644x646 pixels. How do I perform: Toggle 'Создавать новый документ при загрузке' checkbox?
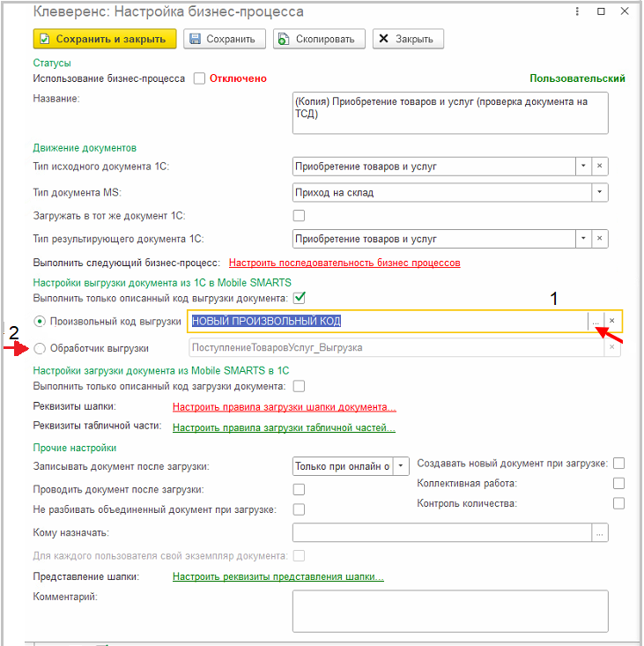618,464
